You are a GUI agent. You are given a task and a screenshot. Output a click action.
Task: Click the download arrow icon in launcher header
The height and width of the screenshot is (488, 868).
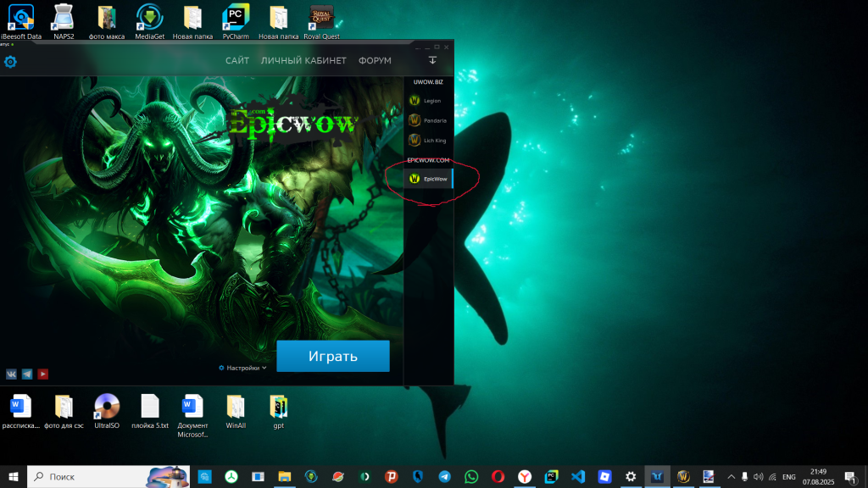[x=432, y=60]
